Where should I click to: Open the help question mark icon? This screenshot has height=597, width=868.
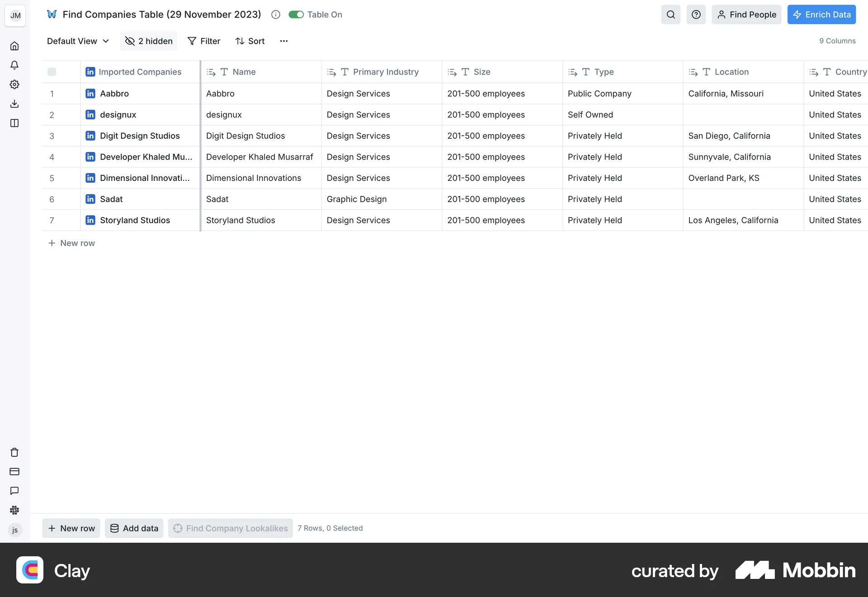point(696,14)
